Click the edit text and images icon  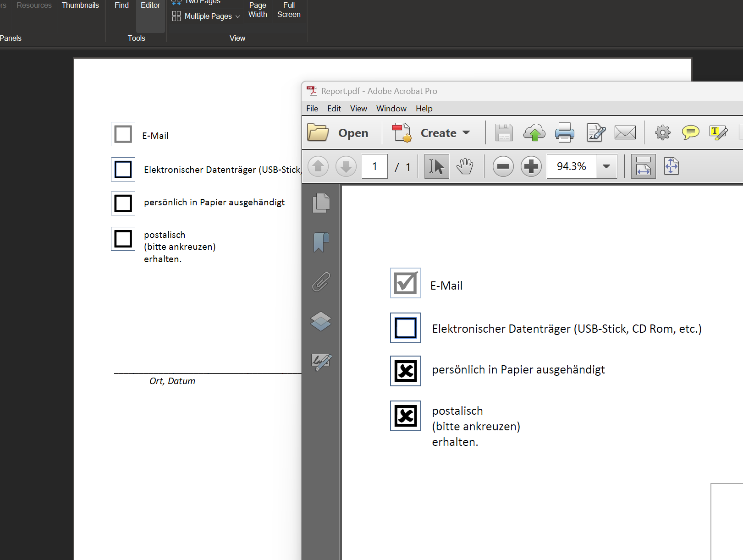pos(596,133)
